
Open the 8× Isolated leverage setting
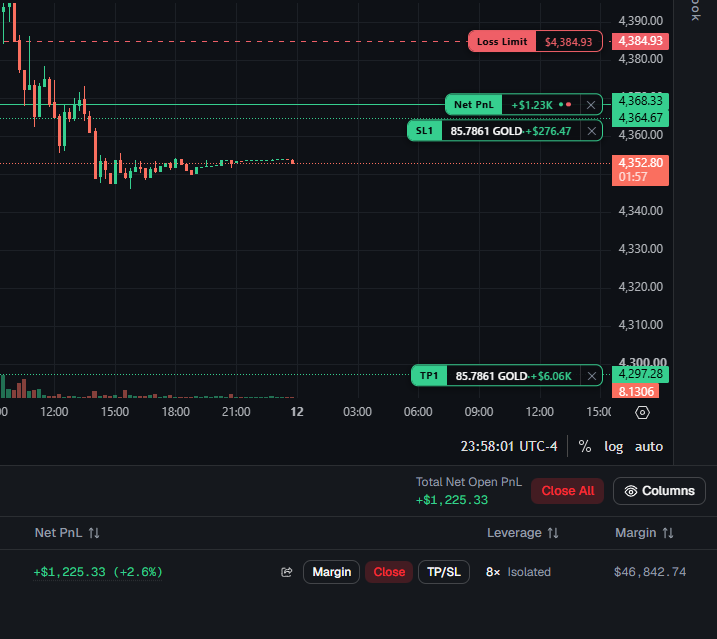point(518,572)
